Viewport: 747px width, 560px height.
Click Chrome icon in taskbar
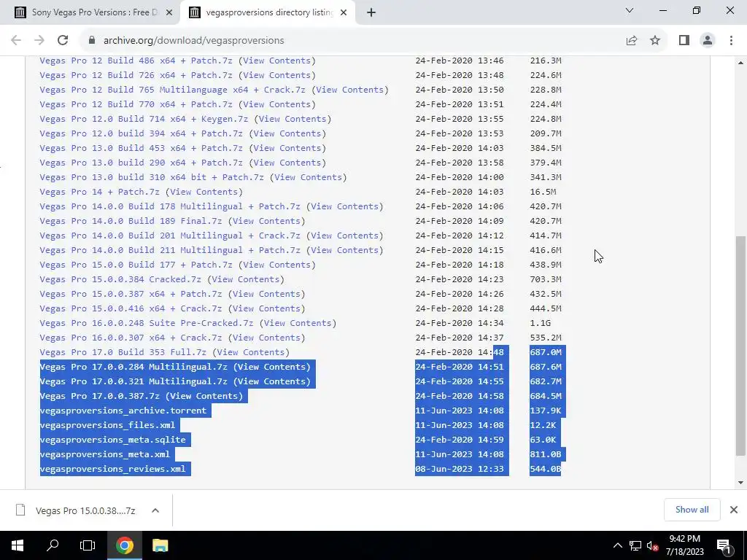[124, 545]
